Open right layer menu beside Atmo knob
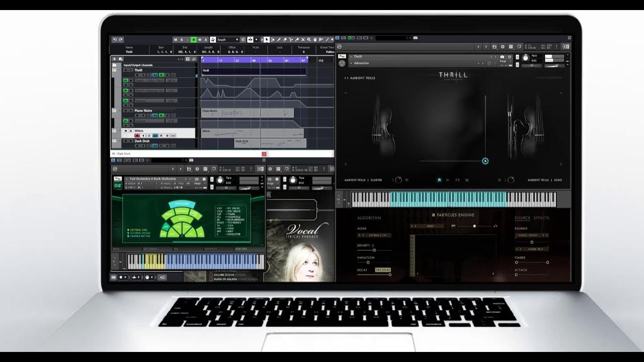This screenshot has height=362, width=644. [500, 180]
